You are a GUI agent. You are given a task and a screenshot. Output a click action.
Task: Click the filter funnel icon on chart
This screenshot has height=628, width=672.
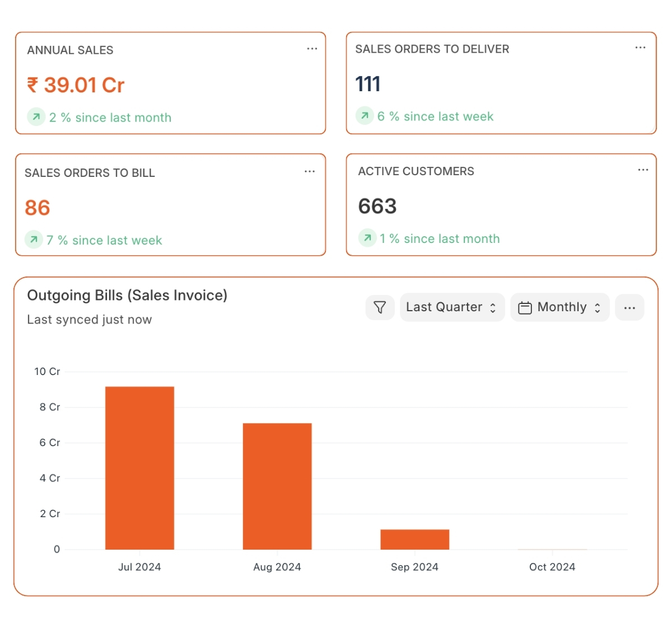click(x=380, y=307)
